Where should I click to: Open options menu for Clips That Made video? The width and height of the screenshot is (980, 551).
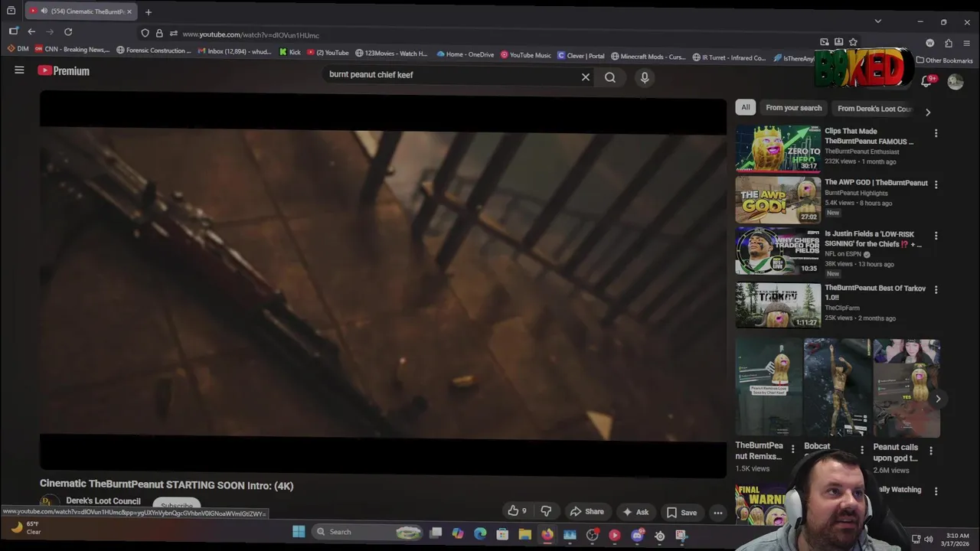coord(936,133)
